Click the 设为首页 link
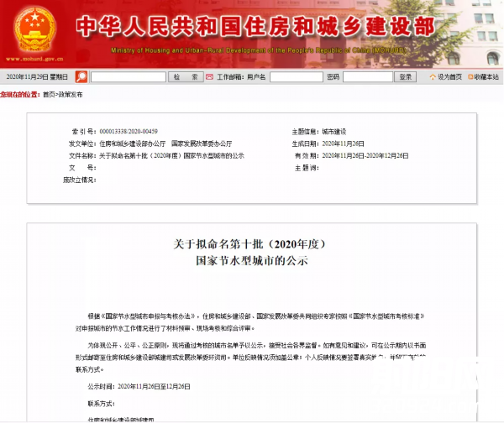Image resolution: width=504 pixels, height=423 pixels. 449,76
